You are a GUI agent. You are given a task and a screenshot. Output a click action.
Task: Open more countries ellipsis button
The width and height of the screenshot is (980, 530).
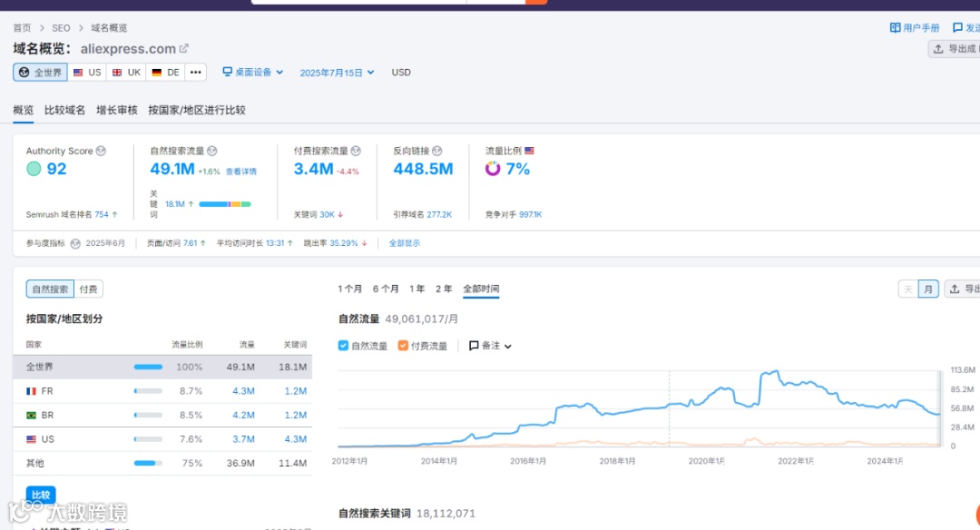tap(196, 73)
